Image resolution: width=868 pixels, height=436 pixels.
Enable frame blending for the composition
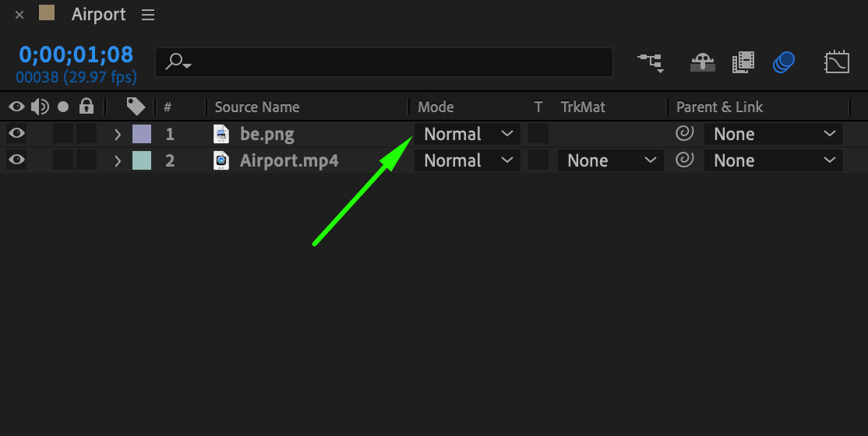[x=743, y=62]
